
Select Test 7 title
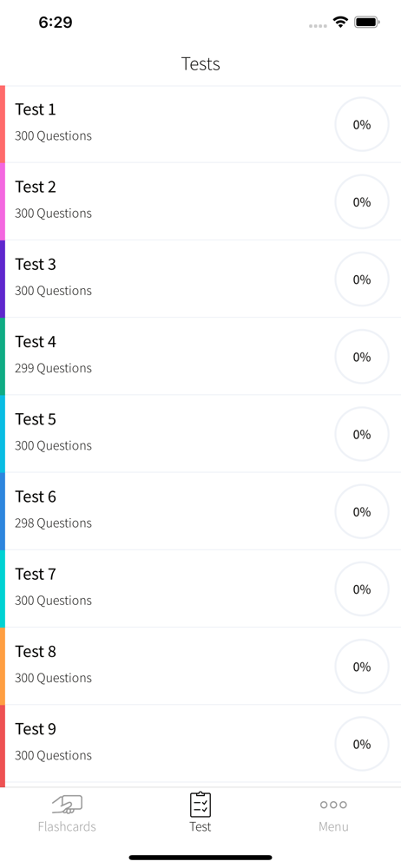tap(36, 575)
